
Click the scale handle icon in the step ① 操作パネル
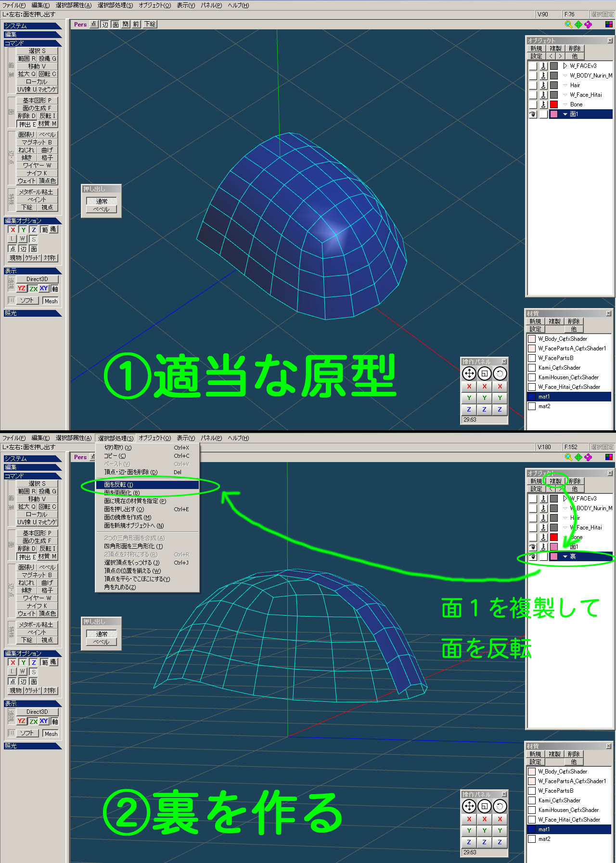[485, 373]
